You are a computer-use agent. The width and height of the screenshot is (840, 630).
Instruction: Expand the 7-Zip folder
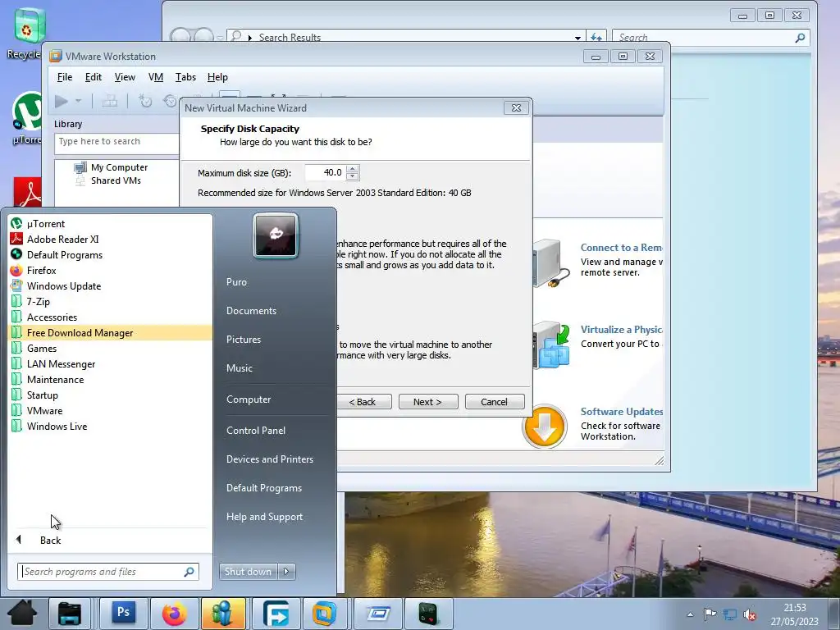click(x=111, y=302)
